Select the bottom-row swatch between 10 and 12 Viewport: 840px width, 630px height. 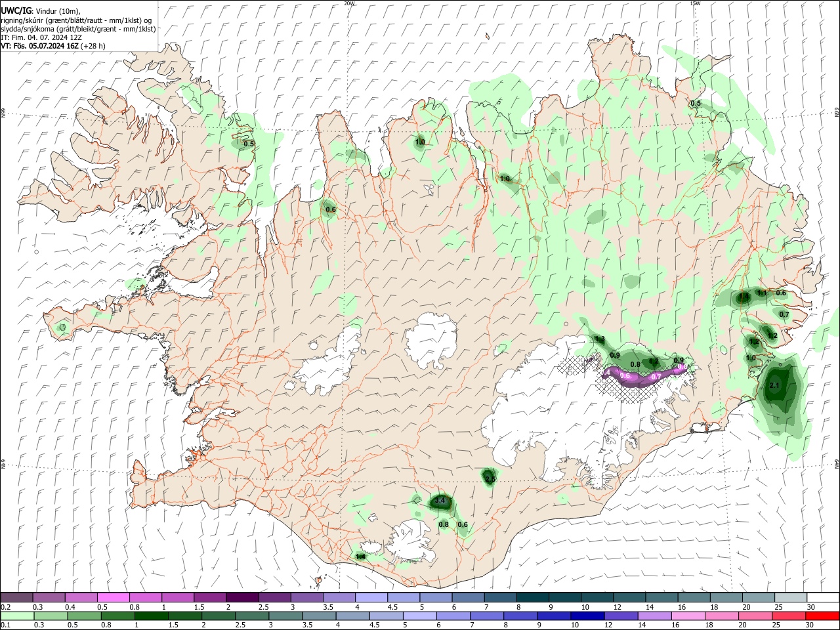tap(586, 616)
